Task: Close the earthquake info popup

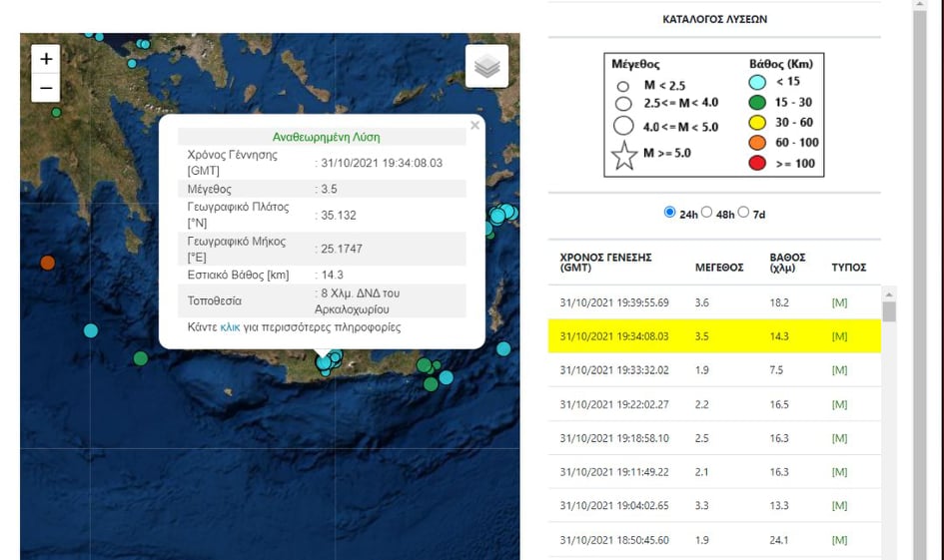Action: pyautogui.click(x=474, y=126)
